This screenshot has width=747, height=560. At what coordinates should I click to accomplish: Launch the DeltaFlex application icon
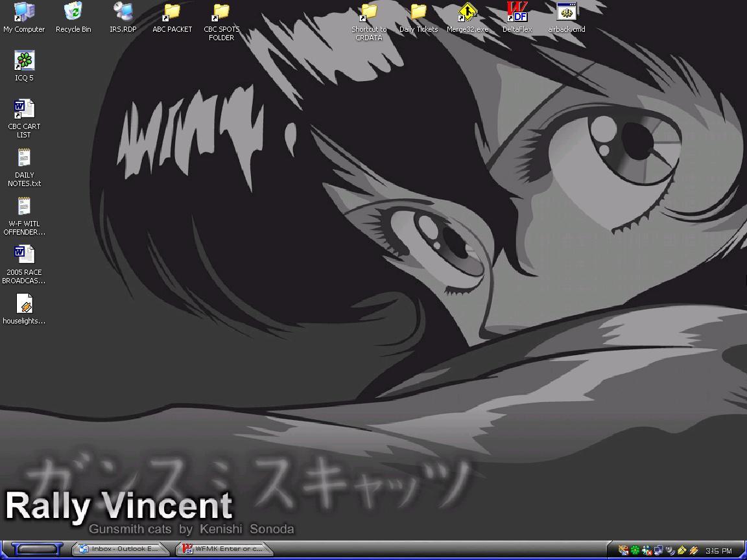point(517,12)
